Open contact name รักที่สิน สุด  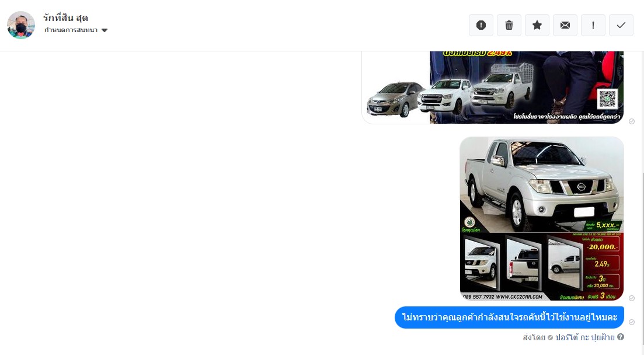coord(66,18)
